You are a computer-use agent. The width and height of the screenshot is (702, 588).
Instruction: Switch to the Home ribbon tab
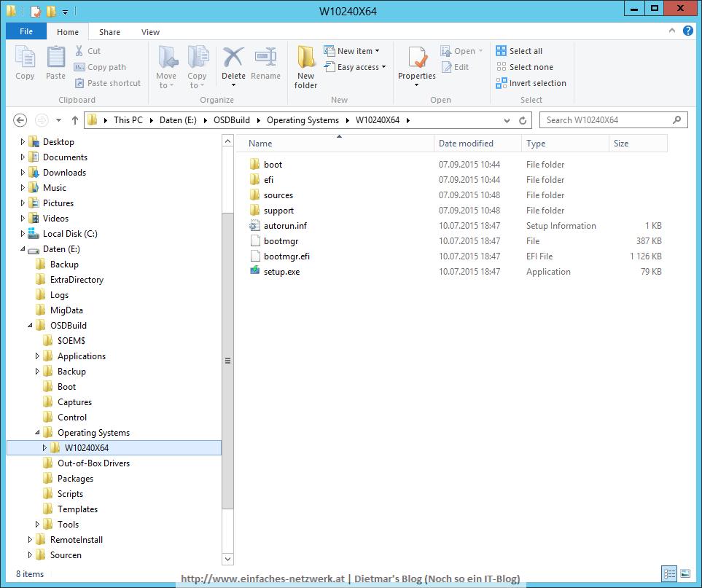(68, 32)
